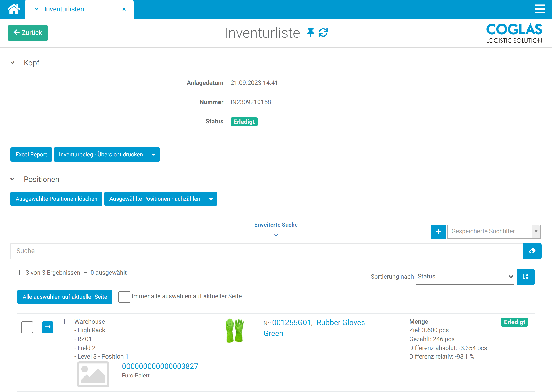Viewport: 552px width, 392px height.
Task: Refresh the Inventurliste view
Action: (x=323, y=33)
